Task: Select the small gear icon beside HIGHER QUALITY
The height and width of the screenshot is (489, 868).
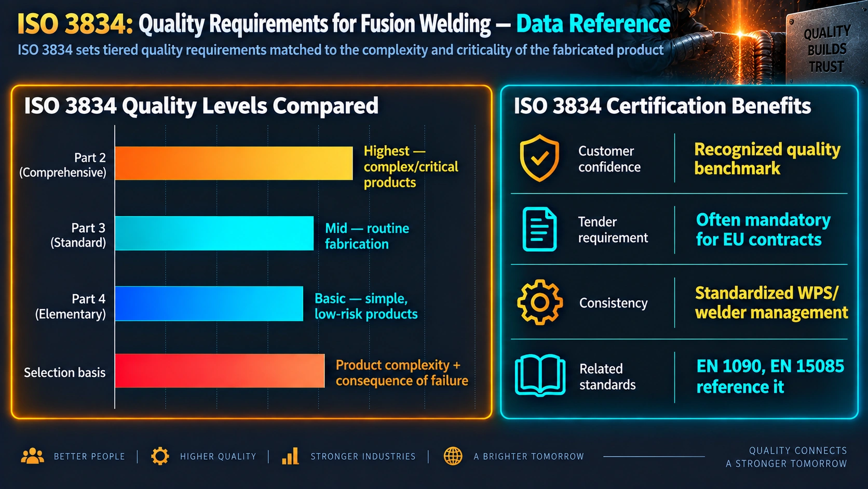Action: (160, 456)
